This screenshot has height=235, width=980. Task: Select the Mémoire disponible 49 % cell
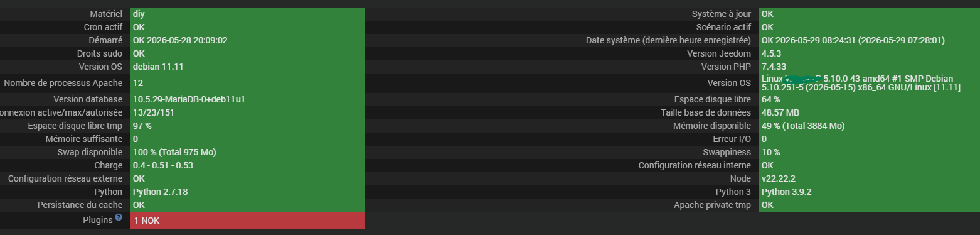point(869,126)
